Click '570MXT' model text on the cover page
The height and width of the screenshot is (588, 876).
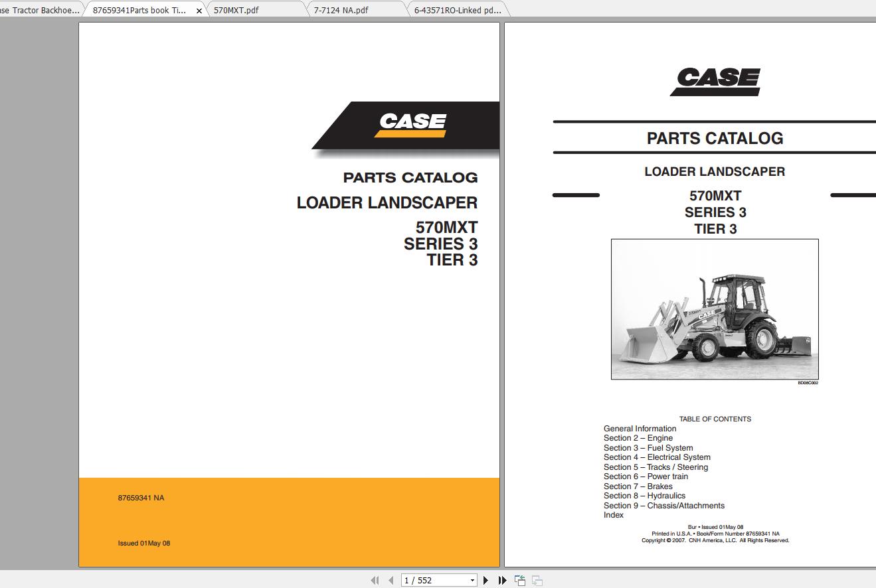446,228
